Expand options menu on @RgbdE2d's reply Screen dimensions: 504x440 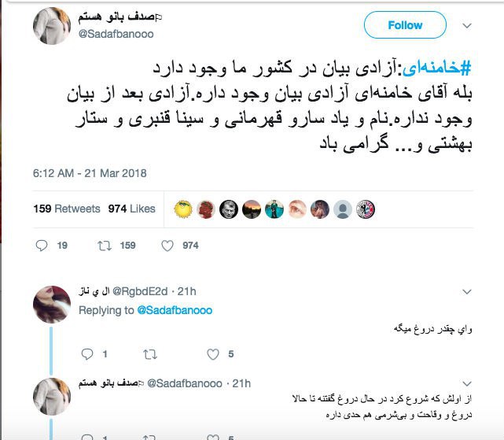(467, 291)
